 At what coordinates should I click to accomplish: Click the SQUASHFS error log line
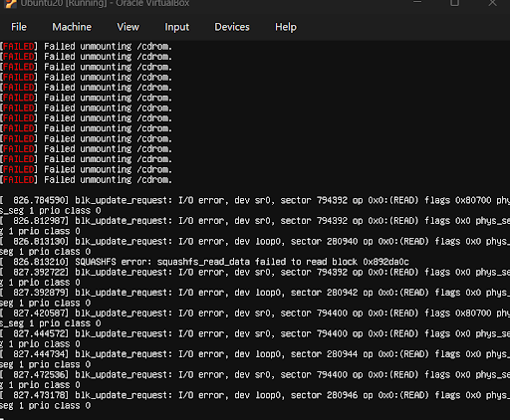[x=204, y=262]
